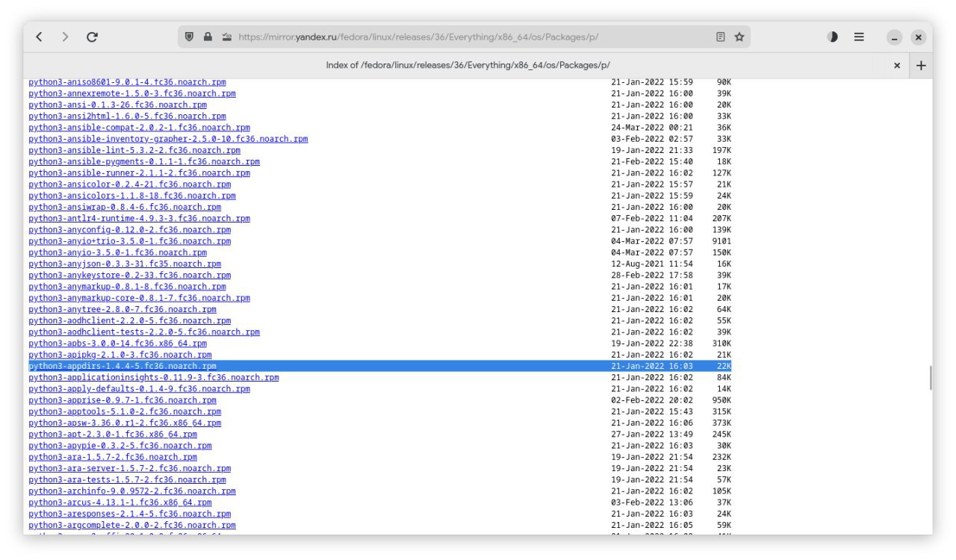956x560 pixels.
Task: Open python3-archinfo-9.0.9572-2.fc36.noarch.rpm
Action: [132, 491]
